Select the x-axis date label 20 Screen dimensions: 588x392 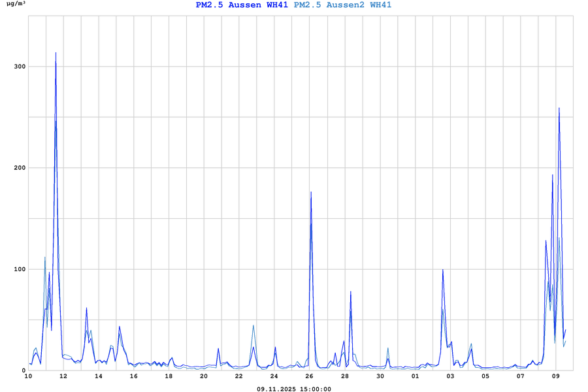pos(204,376)
